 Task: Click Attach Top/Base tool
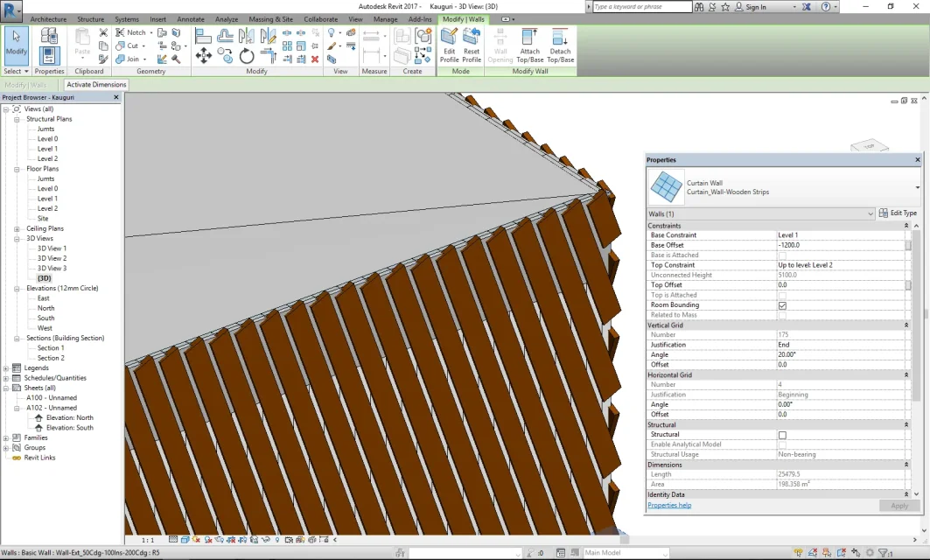click(529, 45)
